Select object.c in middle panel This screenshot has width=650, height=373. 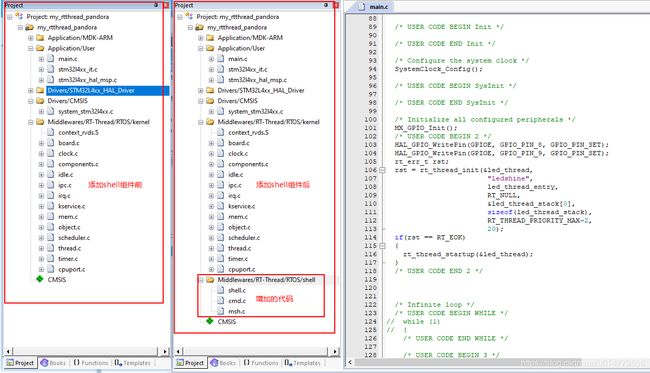click(239, 227)
